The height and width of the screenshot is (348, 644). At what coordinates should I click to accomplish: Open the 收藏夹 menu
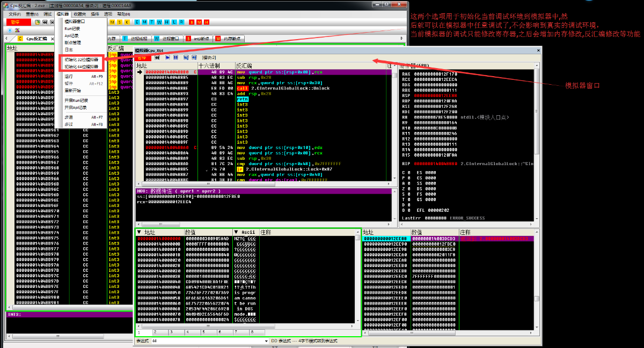tap(80, 14)
